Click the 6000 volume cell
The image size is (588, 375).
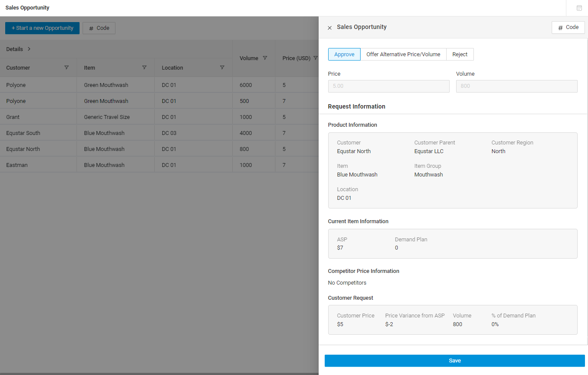254,85
